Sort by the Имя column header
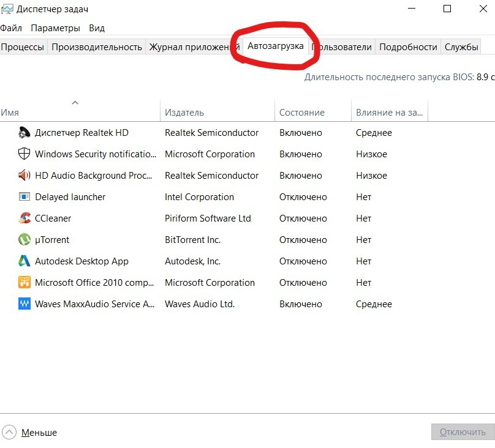 [80, 112]
